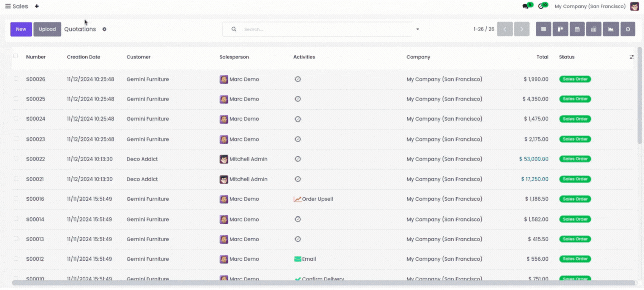644x290 pixels.
Task: Sort by the Status column header
Action: (567, 57)
